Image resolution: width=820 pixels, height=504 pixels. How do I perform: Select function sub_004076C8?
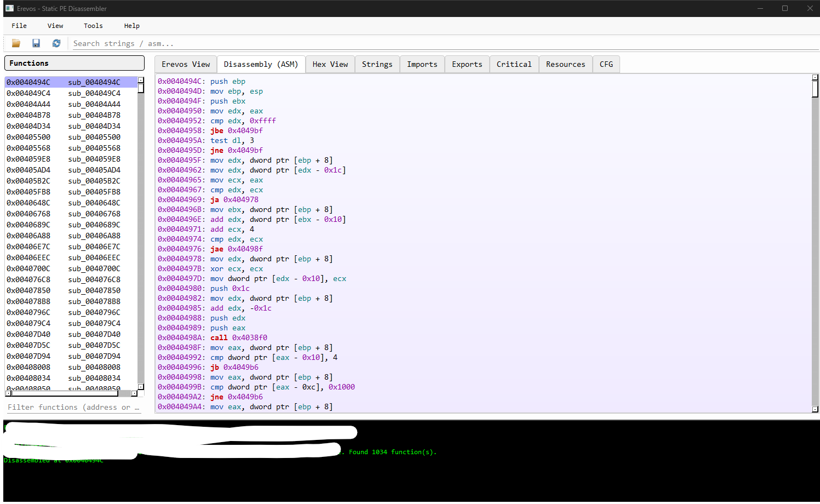[x=71, y=279]
